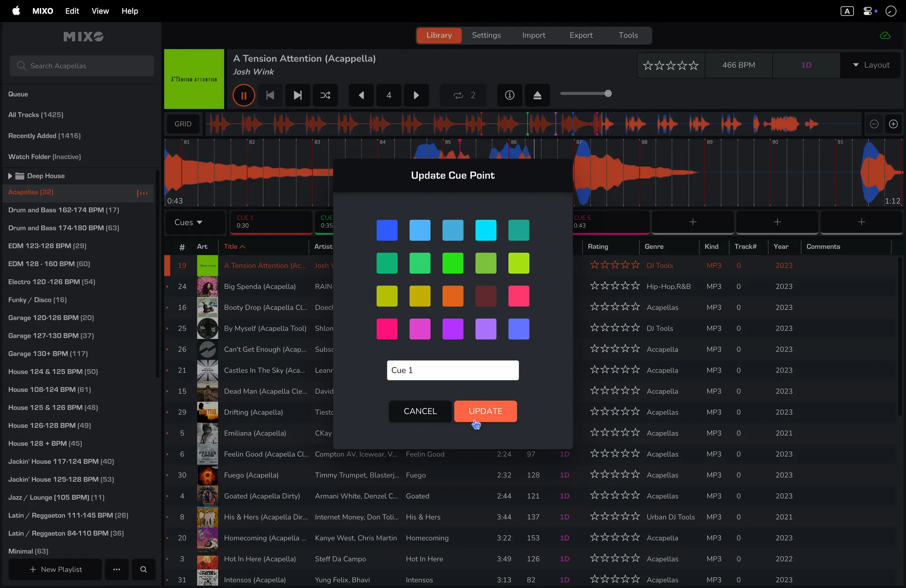Pause the playing track
The height and width of the screenshot is (588, 906).
pyautogui.click(x=244, y=96)
